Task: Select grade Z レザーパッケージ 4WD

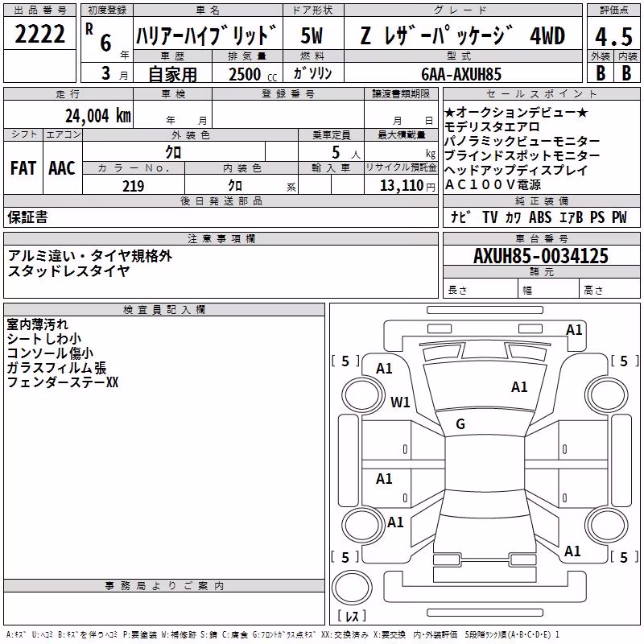Action: tap(463, 35)
